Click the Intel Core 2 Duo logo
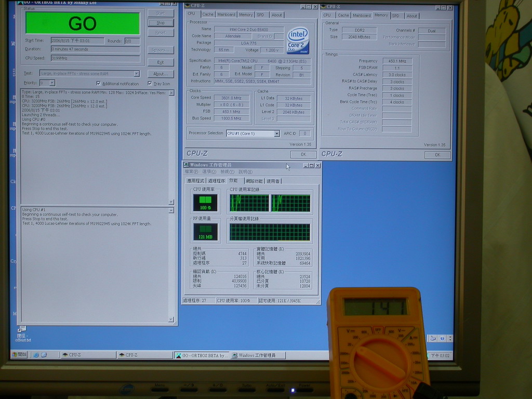This screenshot has width=532, height=399. pos(298,41)
